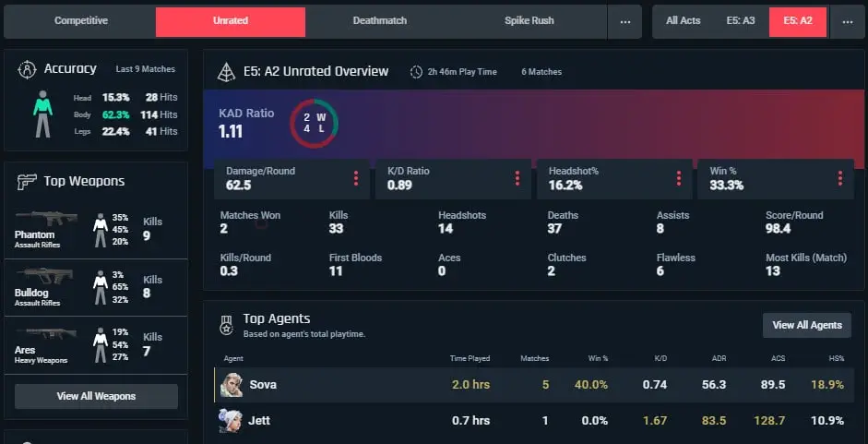
Task: Open Damage/Round options menu dots
Action: tap(355, 178)
